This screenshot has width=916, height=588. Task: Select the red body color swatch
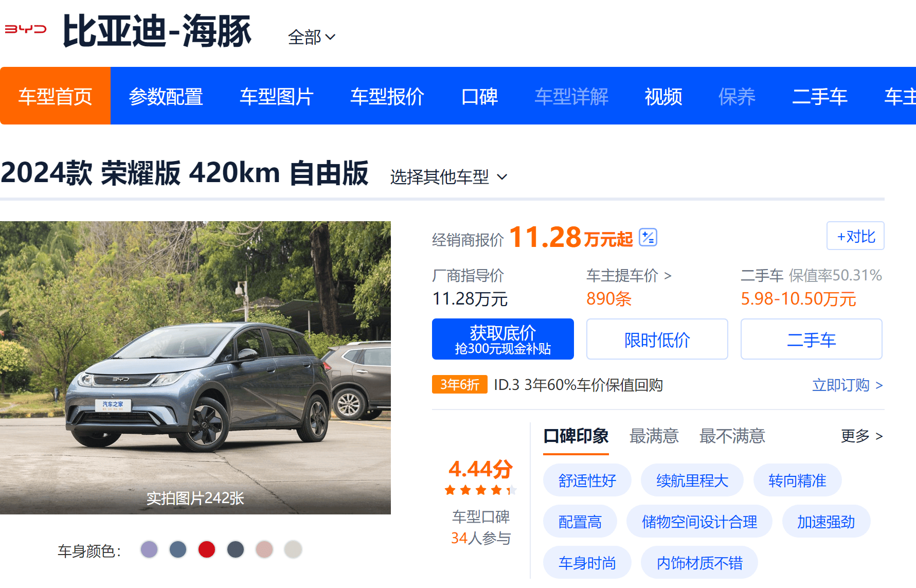click(207, 549)
